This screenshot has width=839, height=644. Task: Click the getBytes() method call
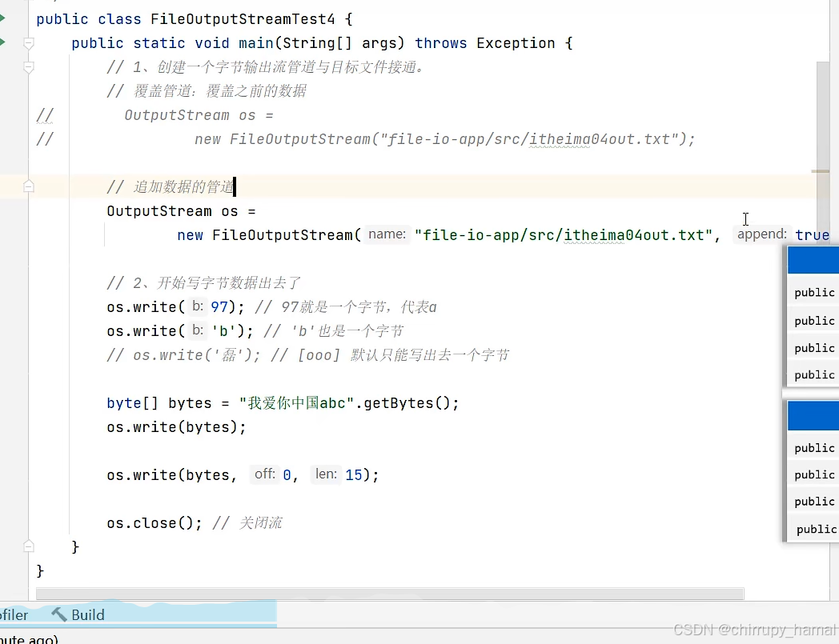pos(408,403)
